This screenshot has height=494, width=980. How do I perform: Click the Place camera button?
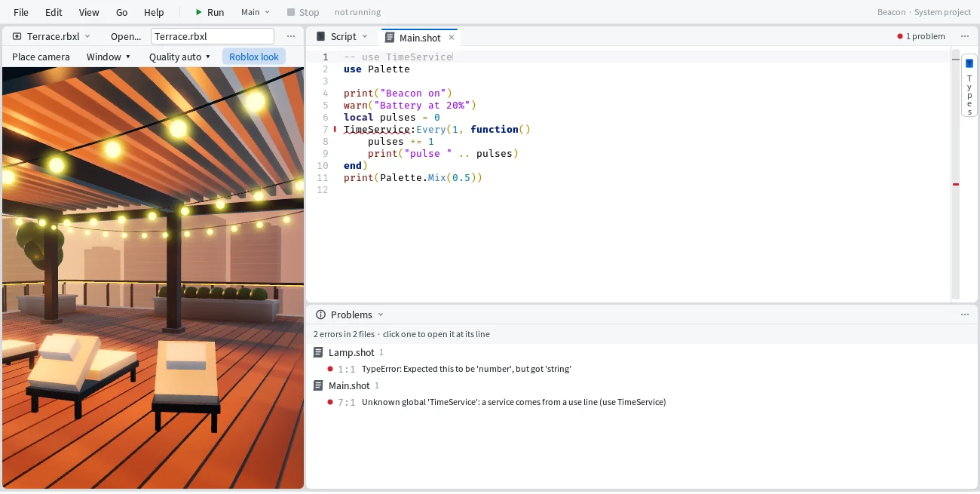click(41, 57)
